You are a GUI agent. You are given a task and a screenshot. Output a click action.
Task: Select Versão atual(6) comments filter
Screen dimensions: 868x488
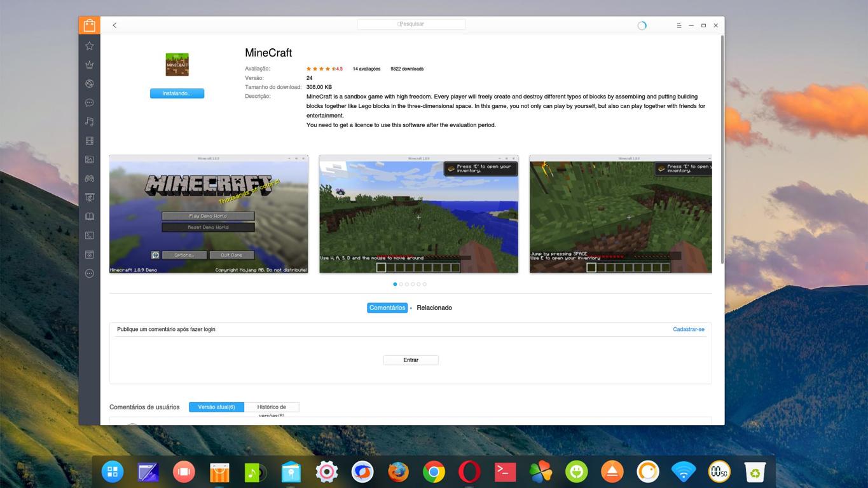pos(216,407)
